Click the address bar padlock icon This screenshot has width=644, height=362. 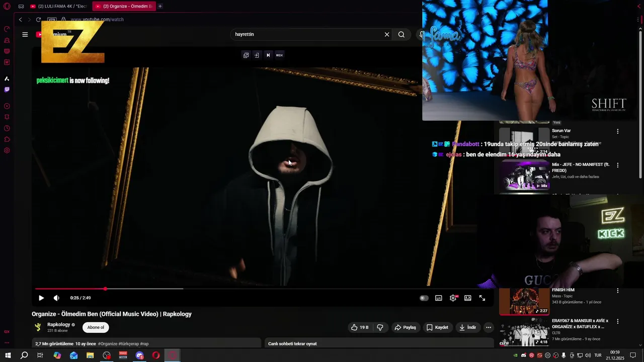pyautogui.click(x=63, y=20)
